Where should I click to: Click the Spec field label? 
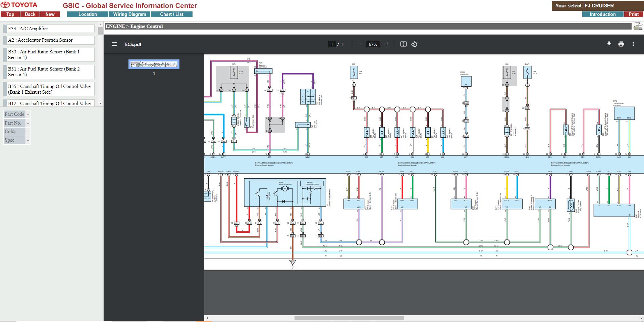pyautogui.click(x=14, y=140)
